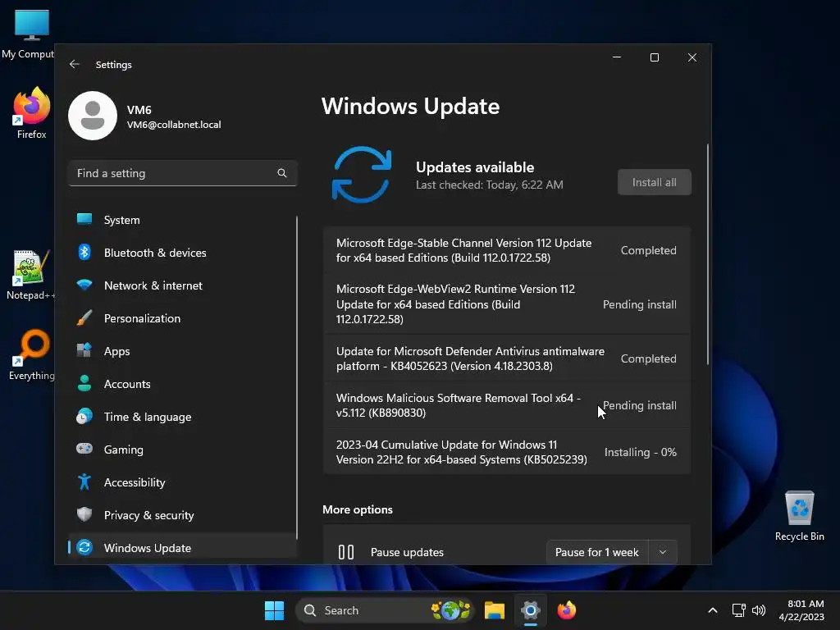This screenshot has width=840, height=630.
Task: Select the My Computer desktop icon
Action: click(28, 33)
